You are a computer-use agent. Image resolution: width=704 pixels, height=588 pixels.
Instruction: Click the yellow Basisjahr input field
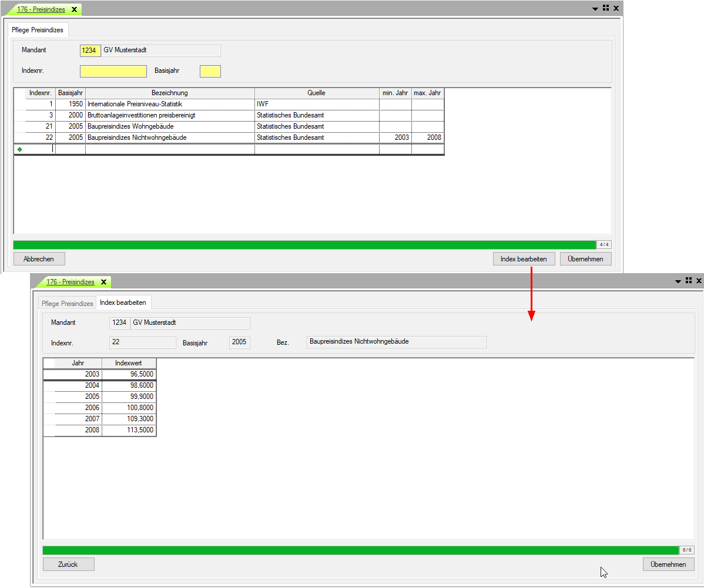coord(210,71)
